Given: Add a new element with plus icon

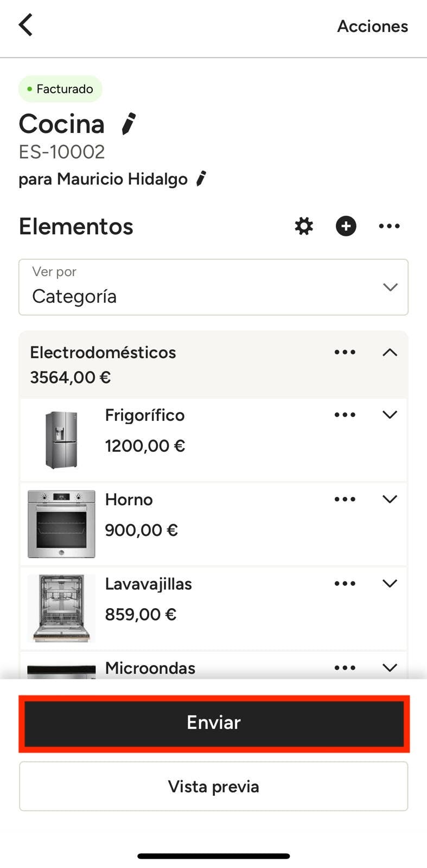Looking at the screenshot, I should (x=346, y=226).
